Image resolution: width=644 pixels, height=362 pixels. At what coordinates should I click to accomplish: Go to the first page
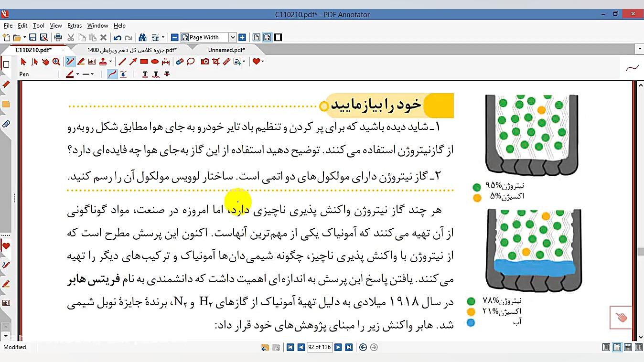pyautogui.click(x=290, y=348)
